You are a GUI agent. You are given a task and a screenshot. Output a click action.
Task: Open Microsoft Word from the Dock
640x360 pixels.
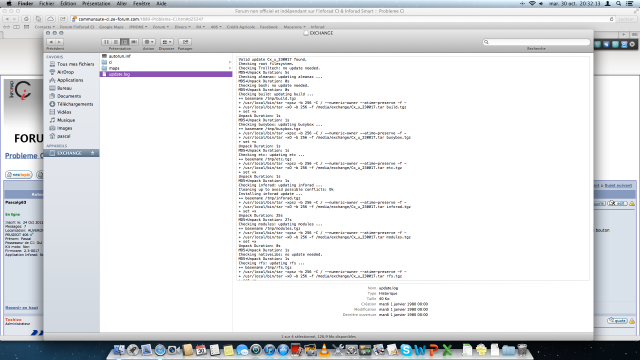point(420,350)
